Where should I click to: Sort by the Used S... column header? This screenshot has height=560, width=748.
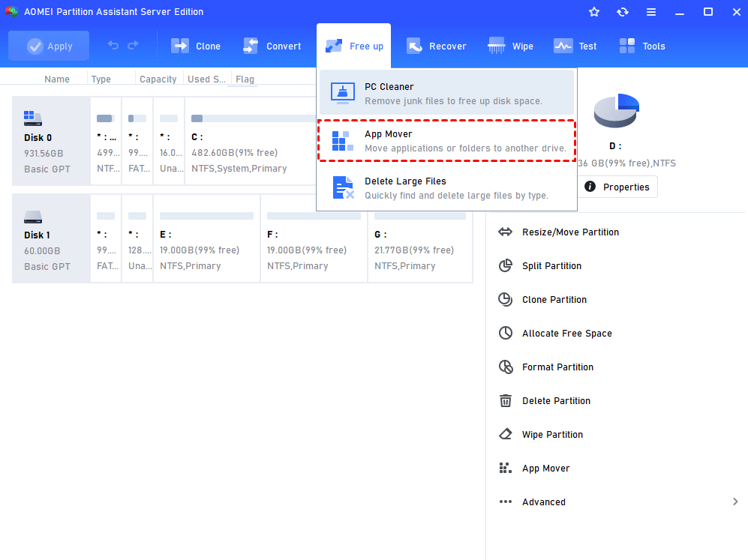click(206, 79)
